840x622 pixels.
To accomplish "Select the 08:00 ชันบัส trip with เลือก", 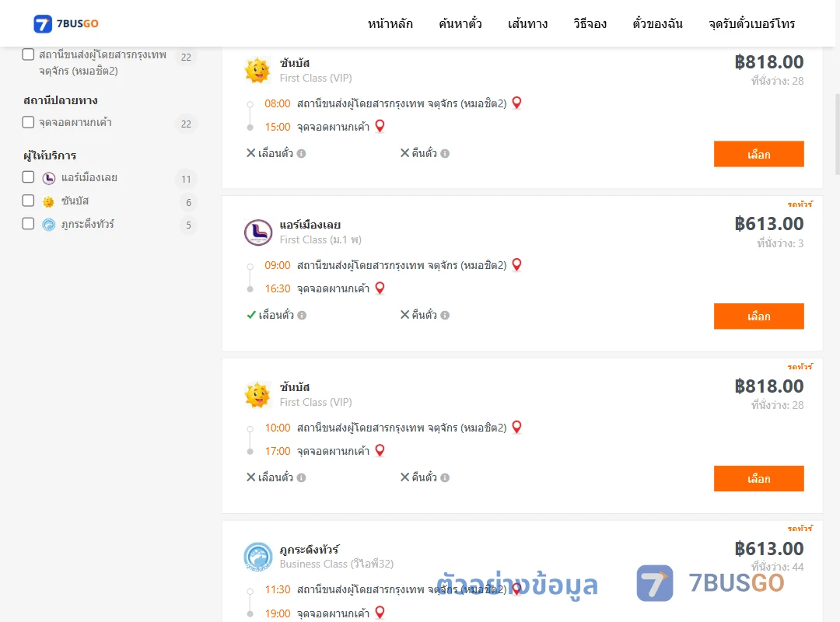I will tap(758, 154).
